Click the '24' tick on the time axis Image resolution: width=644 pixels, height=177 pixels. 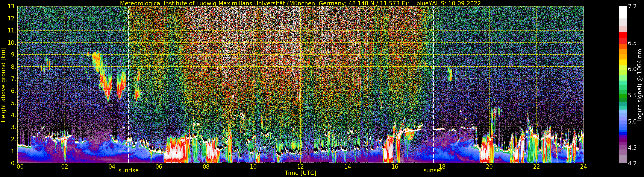583,167
